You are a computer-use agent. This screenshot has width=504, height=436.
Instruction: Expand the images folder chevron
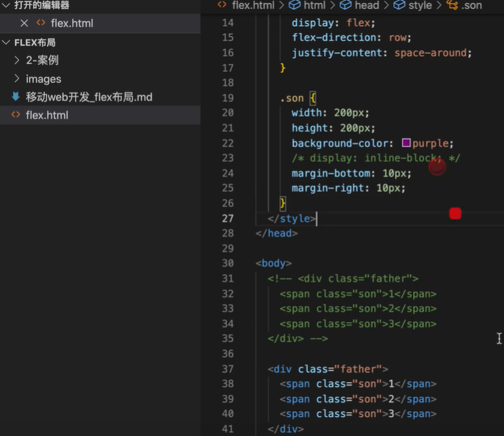coord(17,79)
